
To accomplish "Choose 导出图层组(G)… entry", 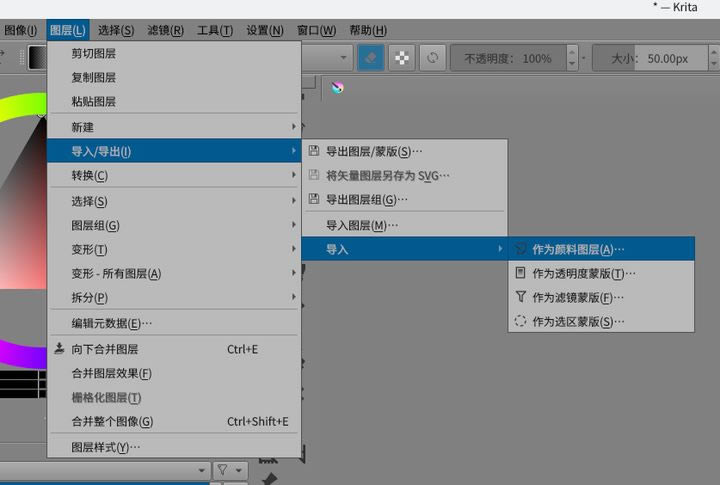I will coord(405,199).
